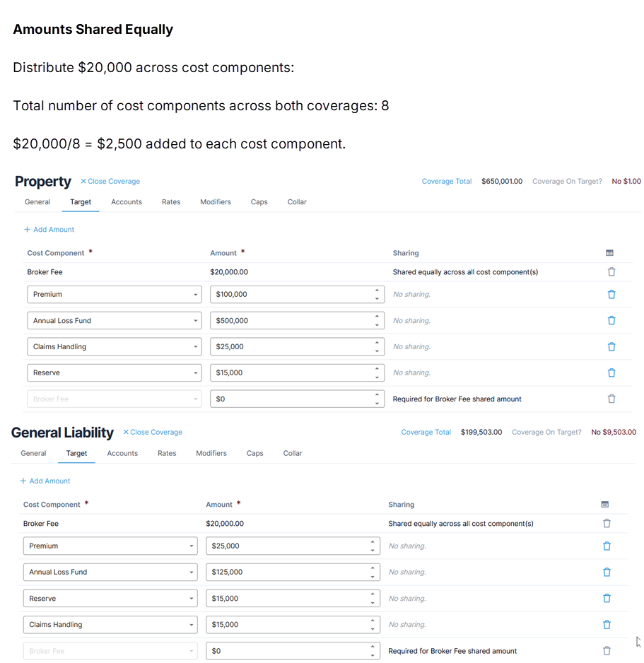644x663 pixels.
Task: Delete Property Claims Handling row
Action: pyautogui.click(x=611, y=347)
